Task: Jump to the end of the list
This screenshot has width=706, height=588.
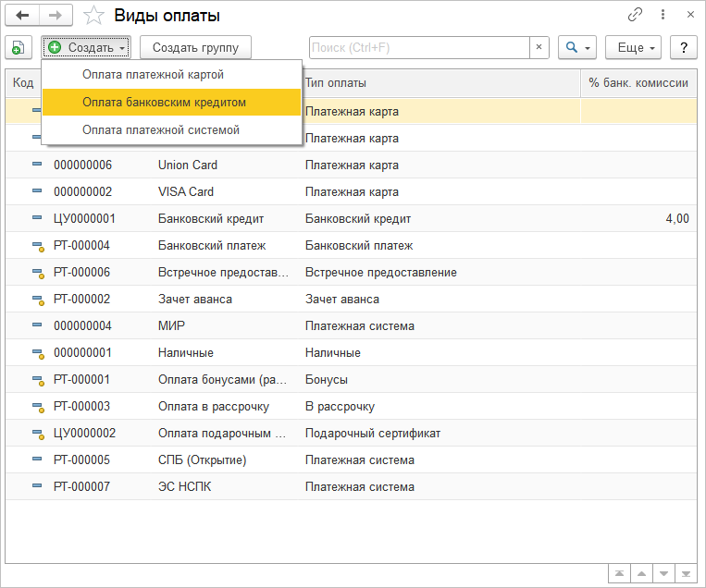Action: (686, 573)
